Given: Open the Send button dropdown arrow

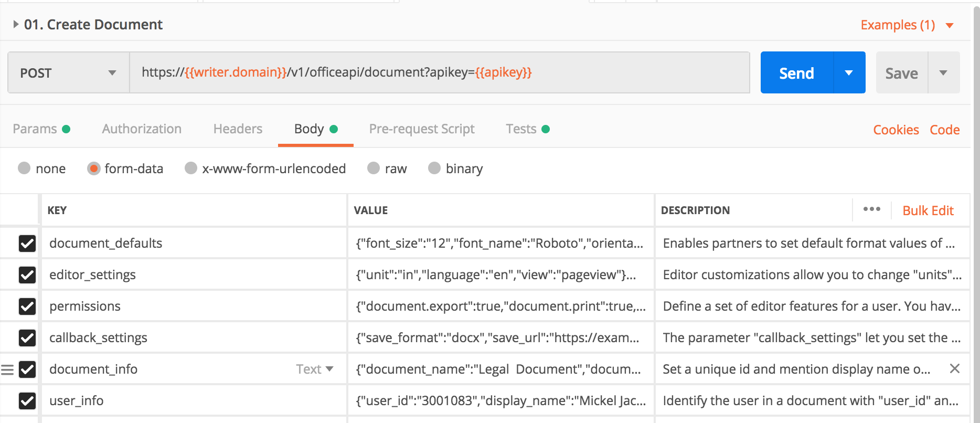Looking at the screenshot, I should pyautogui.click(x=849, y=73).
